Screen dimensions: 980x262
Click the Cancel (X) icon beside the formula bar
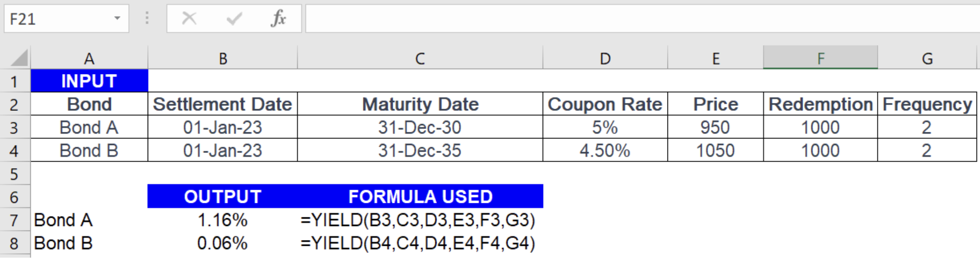tap(188, 18)
